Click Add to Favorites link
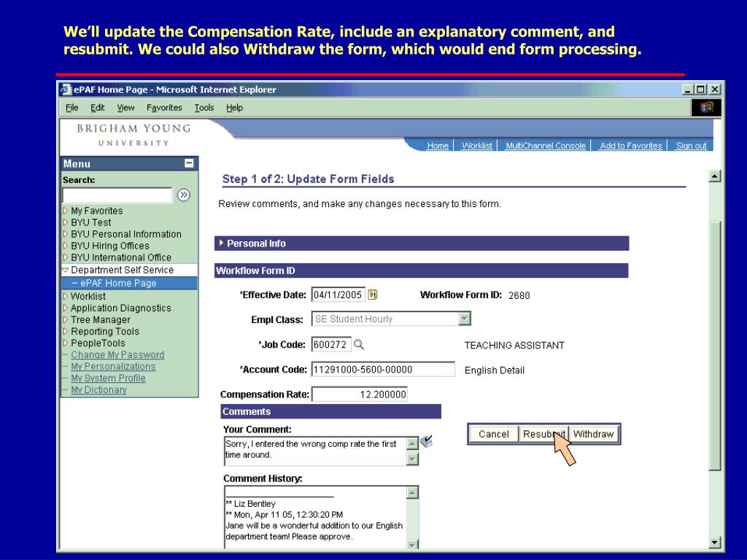Image resolution: width=747 pixels, height=560 pixels. (631, 146)
